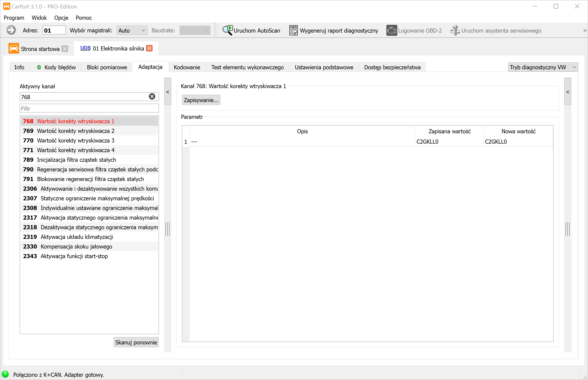
Task: Click the Filtr input field
Action: click(89, 108)
